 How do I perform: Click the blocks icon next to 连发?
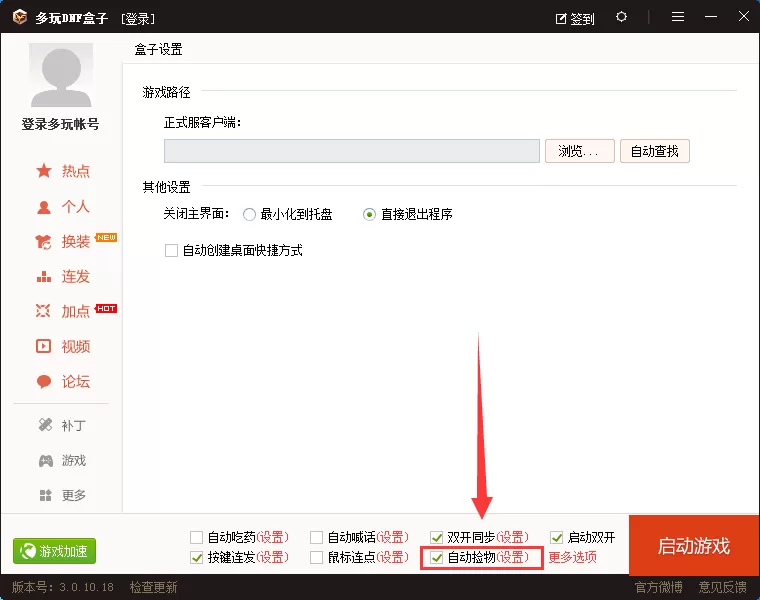pos(44,277)
